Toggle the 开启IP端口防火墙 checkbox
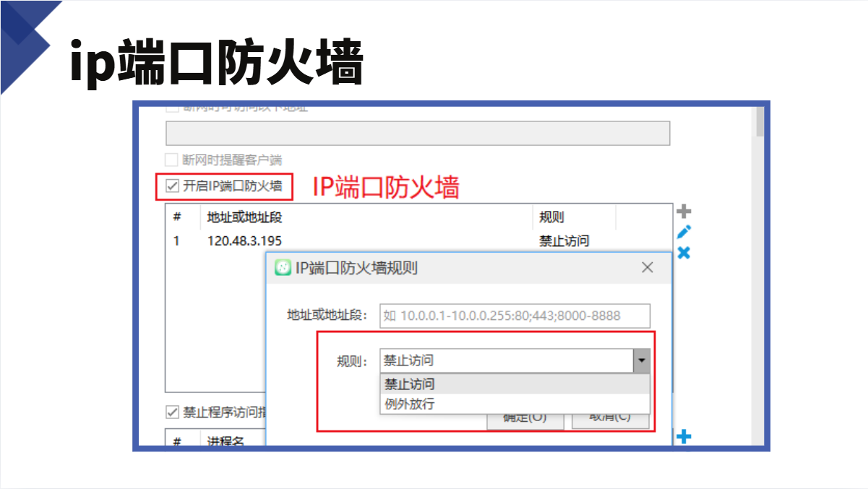The image size is (868, 489). coord(172,186)
